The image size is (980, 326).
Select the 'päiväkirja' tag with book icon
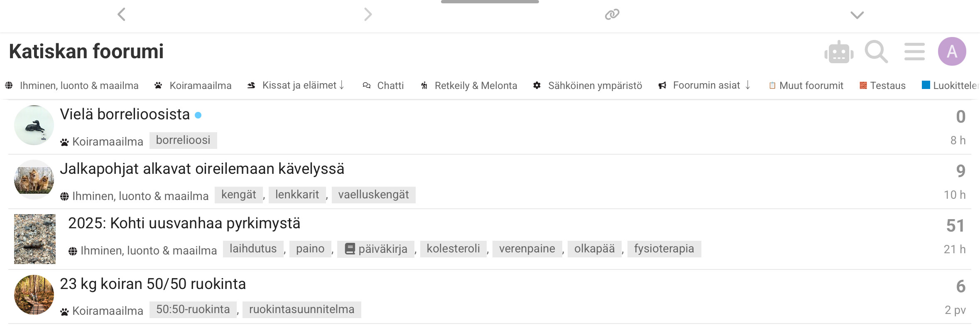pyautogui.click(x=376, y=249)
